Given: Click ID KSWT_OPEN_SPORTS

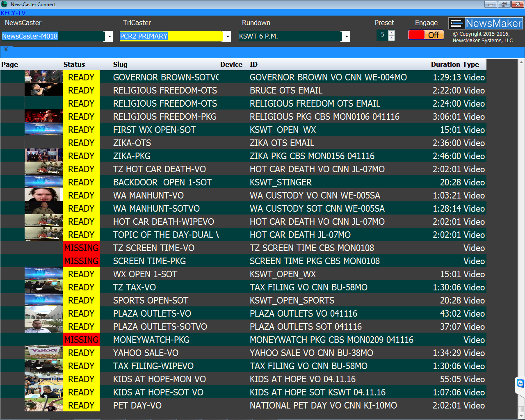Looking at the screenshot, I should (x=292, y=300).
